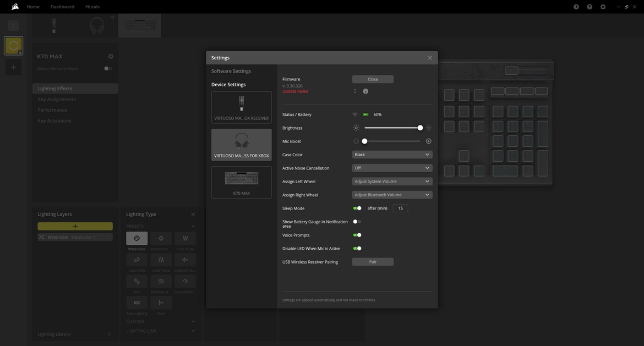Add a lighting layer with yellow plus button

coord(75,226)
